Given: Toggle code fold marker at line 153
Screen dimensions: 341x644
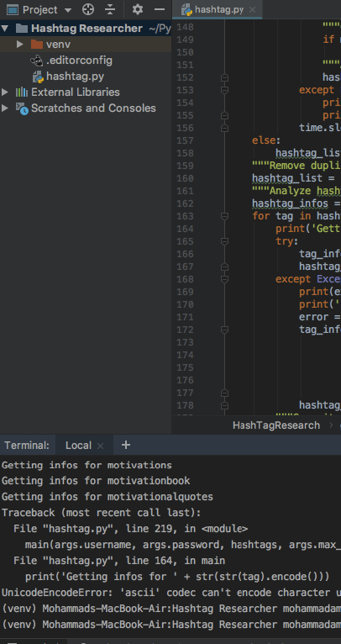Looking at the screenshot, I should pyautogui.click(x=224, y=90).
